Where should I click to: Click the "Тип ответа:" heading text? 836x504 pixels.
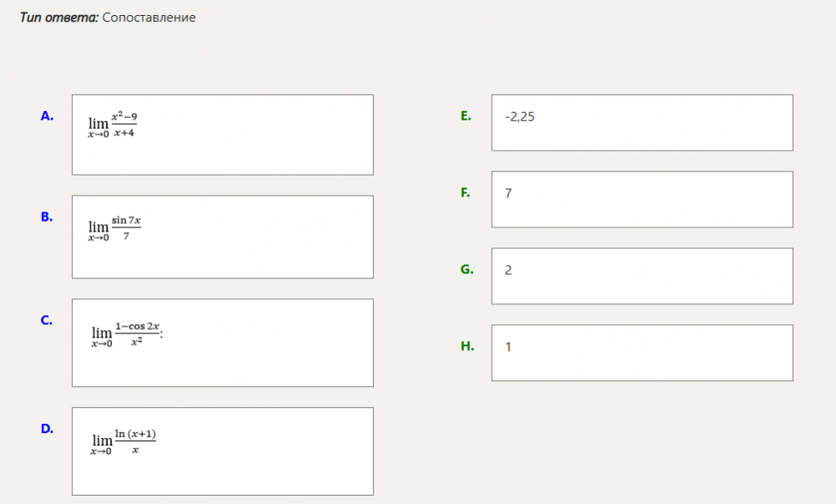tap(59, 18)
